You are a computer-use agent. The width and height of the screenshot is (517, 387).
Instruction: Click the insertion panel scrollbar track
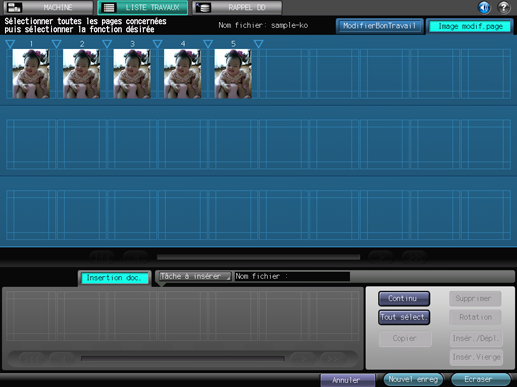pyautogui.click(x=183, y=359)
